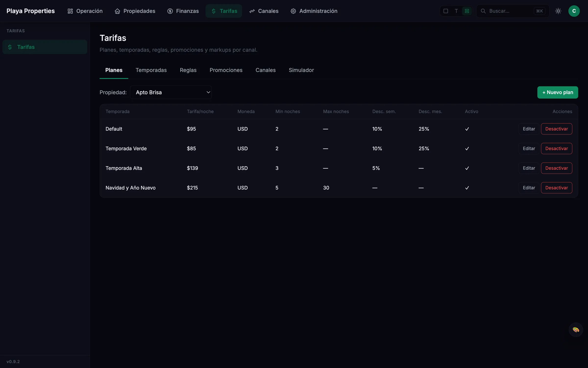Switch to the Simulador tab
This screenshot has height=368, width=588.
point(301,70)
